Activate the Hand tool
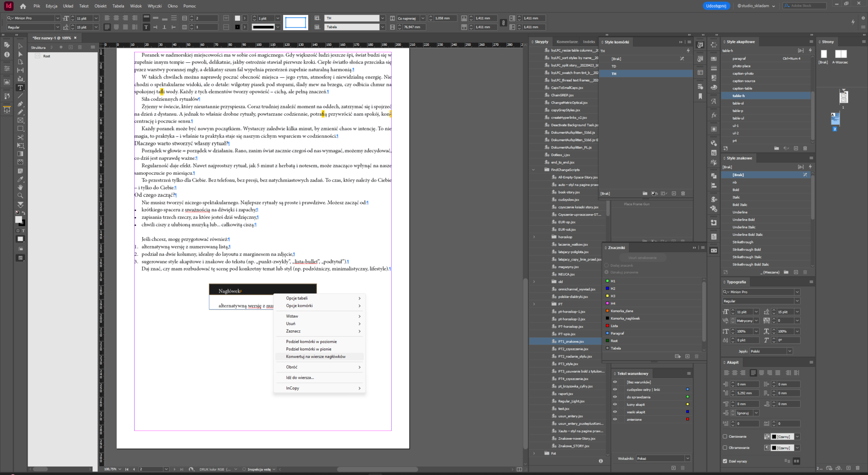 click(20, 187)
